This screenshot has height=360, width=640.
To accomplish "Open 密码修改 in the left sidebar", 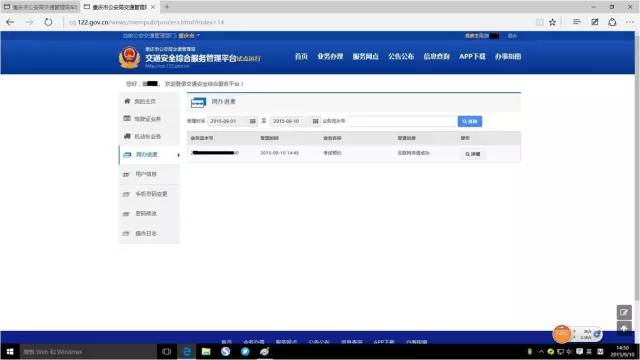I will (x=146, y=213).
